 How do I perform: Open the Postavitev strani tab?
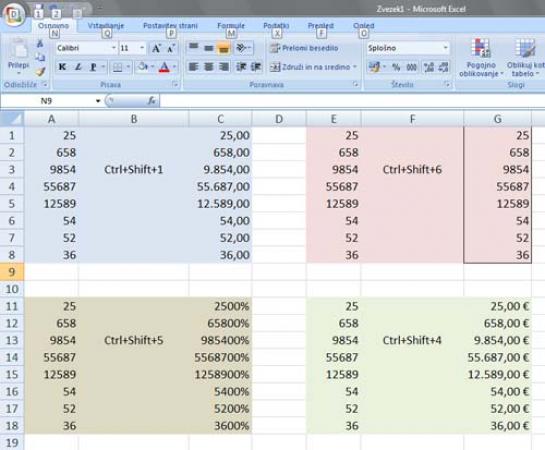point(170,26)
